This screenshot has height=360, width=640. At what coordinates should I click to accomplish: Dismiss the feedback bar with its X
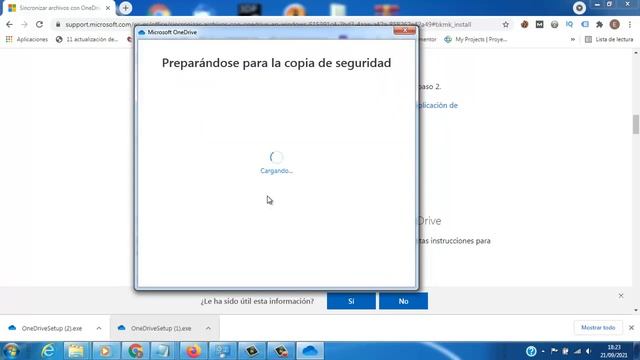pos(621,296)
